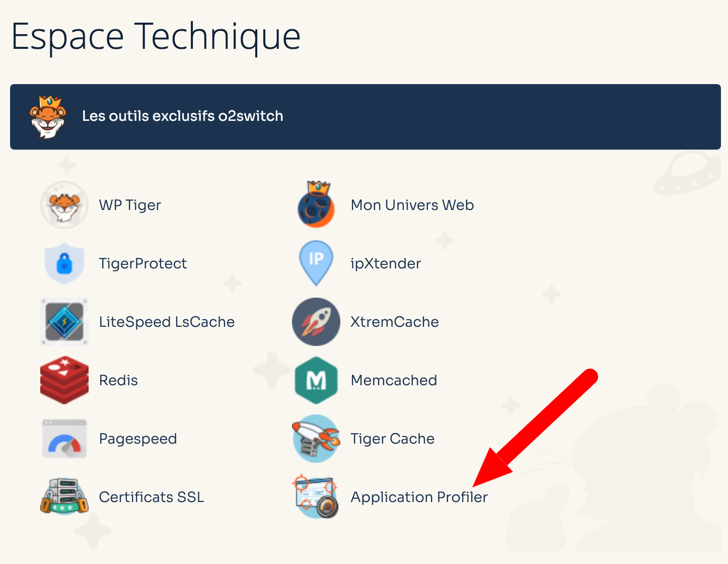Click the tiger mascot logo in header
The width and height of the screenshot is (728, 564).
tap(48, 117)
